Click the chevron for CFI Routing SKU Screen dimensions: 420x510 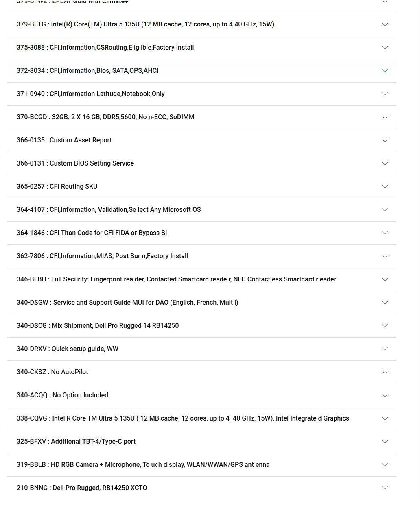click(385, 187)
